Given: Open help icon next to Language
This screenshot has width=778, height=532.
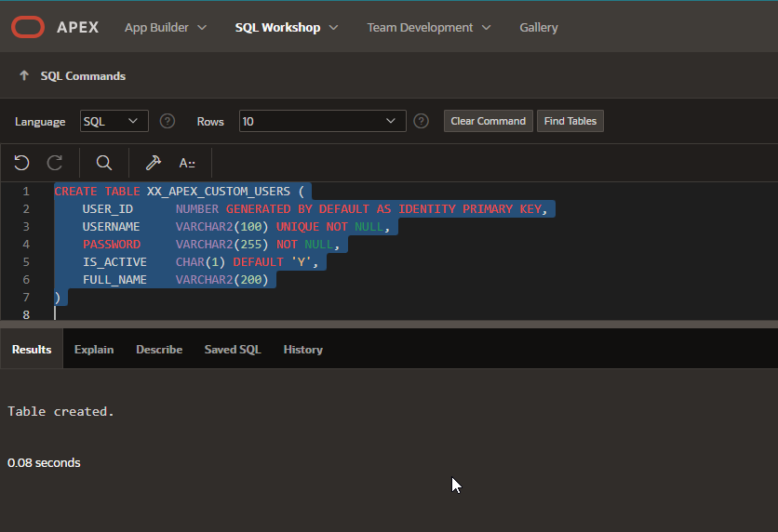Looking at the screenshot, I should tap(168, 121).
